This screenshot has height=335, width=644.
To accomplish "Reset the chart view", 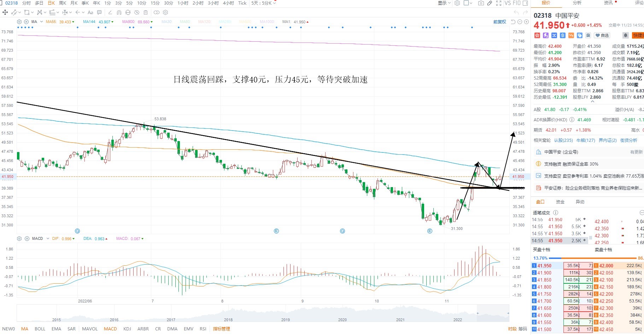I will coord(513,22).
